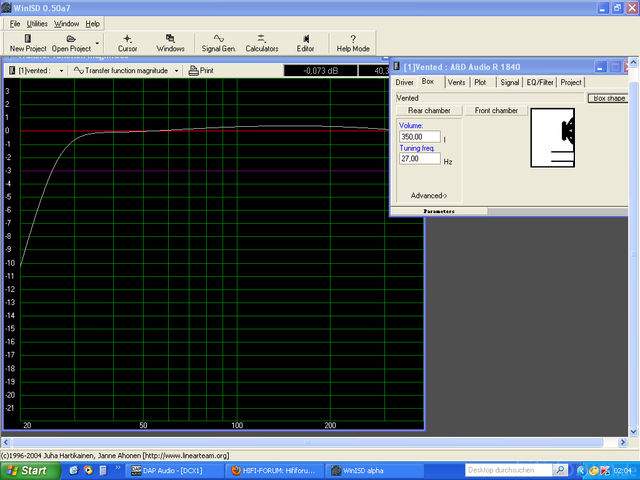Open the Windows toolbar icon
Image resolution: width=640 pixels, height=480 pixels.
point(170,43)
